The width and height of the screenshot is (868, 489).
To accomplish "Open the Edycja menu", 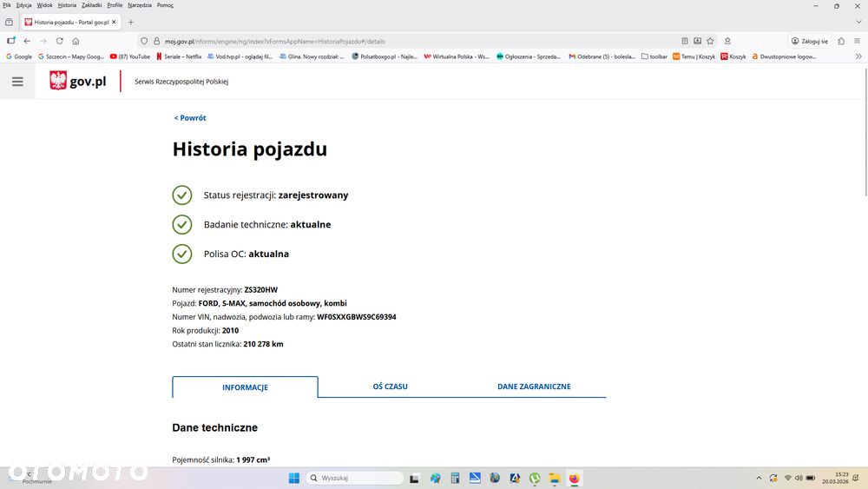I will 23,5.
